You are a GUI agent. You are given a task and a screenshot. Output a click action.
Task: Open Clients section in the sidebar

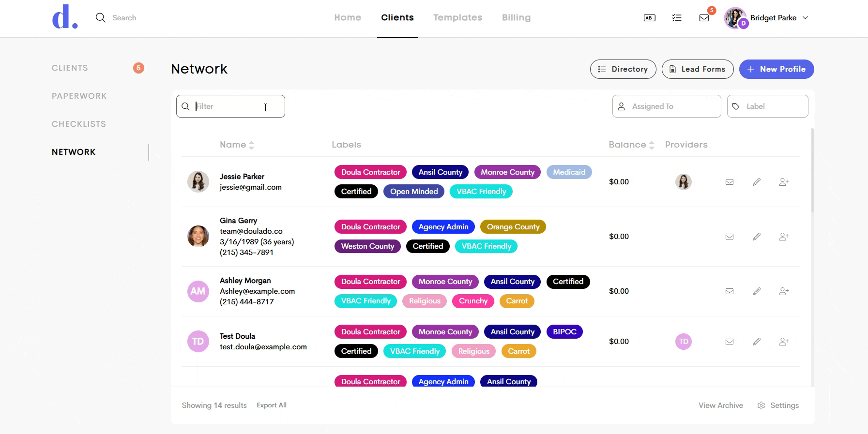[x=70, y=68]
